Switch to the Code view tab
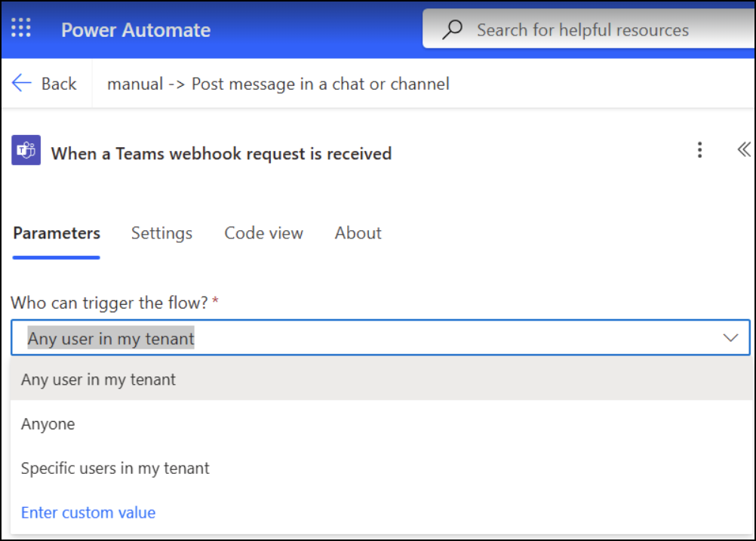Viewport: 756px width, 541px height. point(264,233)
